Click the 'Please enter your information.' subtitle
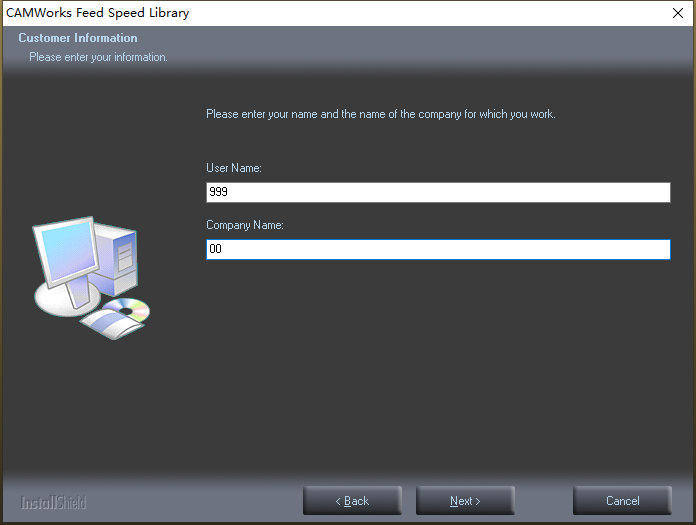696x525 pixels. pyautogui.click(x=98, y=57)
